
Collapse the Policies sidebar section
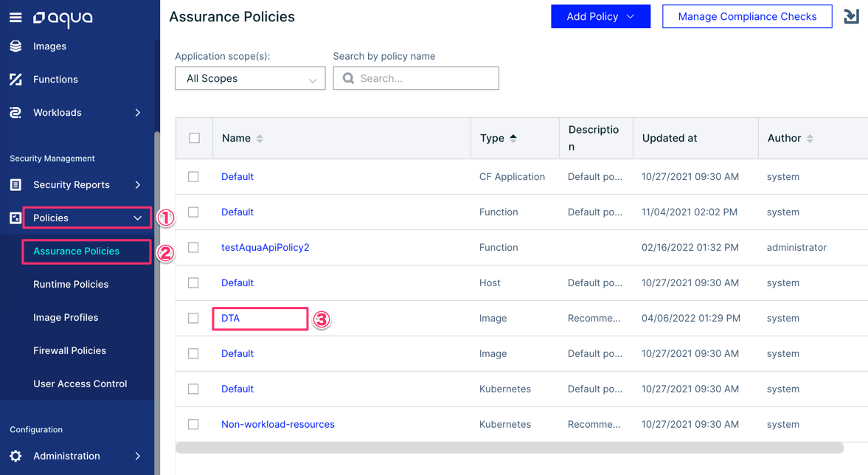[x=137, y=218]
